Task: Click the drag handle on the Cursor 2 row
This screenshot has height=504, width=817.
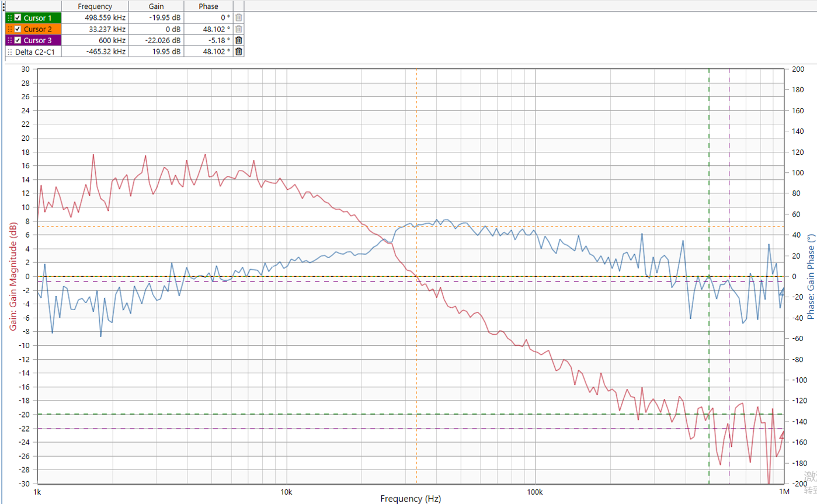Action: tap(9, 29)
